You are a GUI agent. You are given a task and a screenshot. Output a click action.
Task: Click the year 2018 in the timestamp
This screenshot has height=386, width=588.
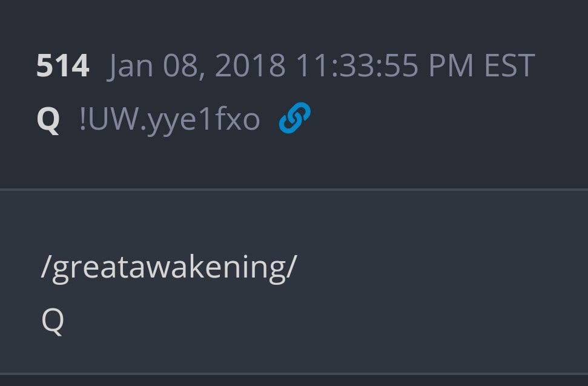(250, 65)
